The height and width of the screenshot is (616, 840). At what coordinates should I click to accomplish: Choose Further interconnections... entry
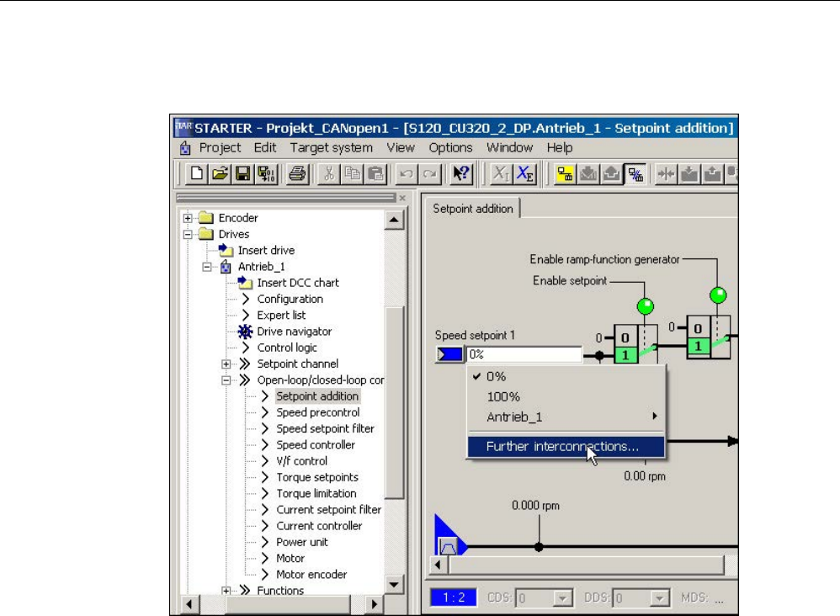(566, 446)
